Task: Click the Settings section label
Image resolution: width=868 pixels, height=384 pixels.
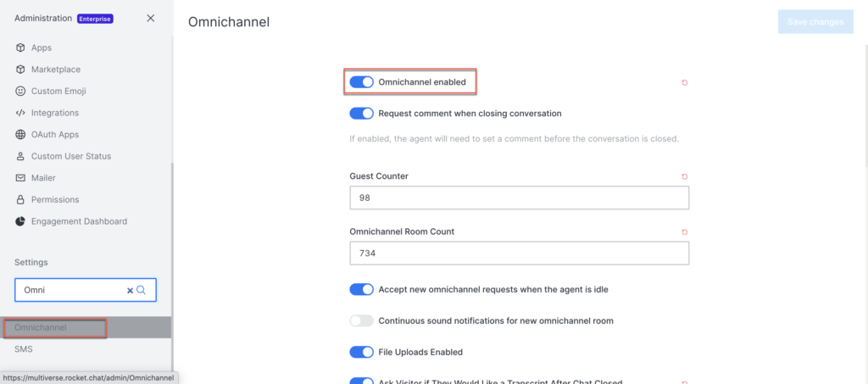Action: (x=31, y=262)
